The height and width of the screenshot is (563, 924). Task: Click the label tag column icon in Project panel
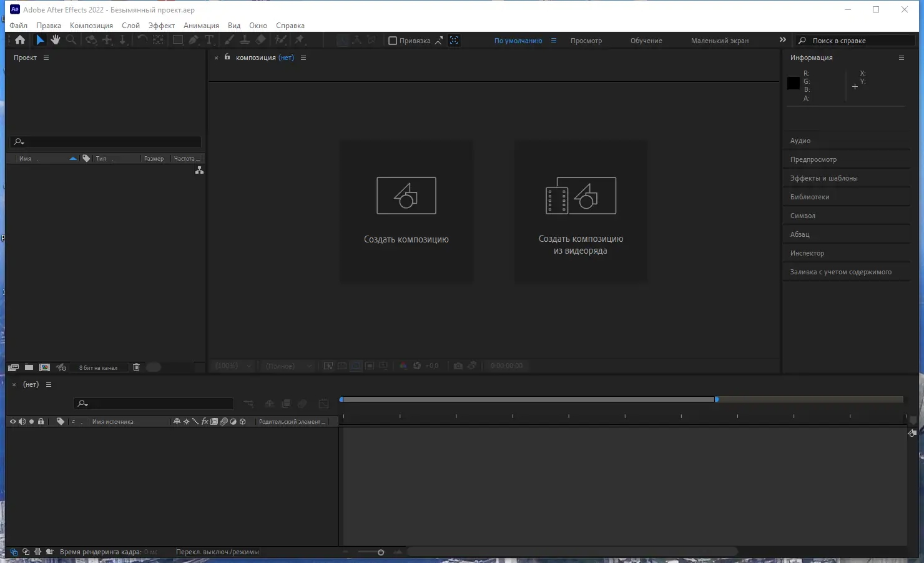pyautogui.click(x=86, y=159)
